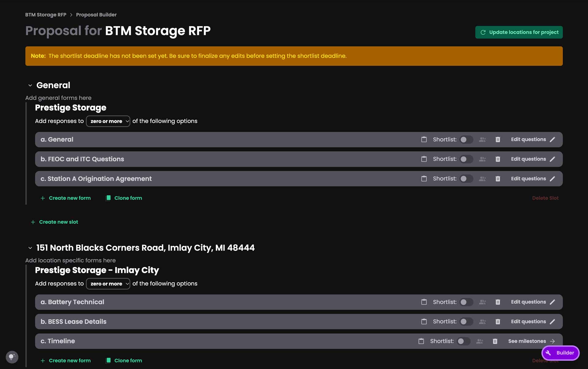Collapse the 151 North Blacks Corners Road section
588x369 pixels.
click(30, 248)
